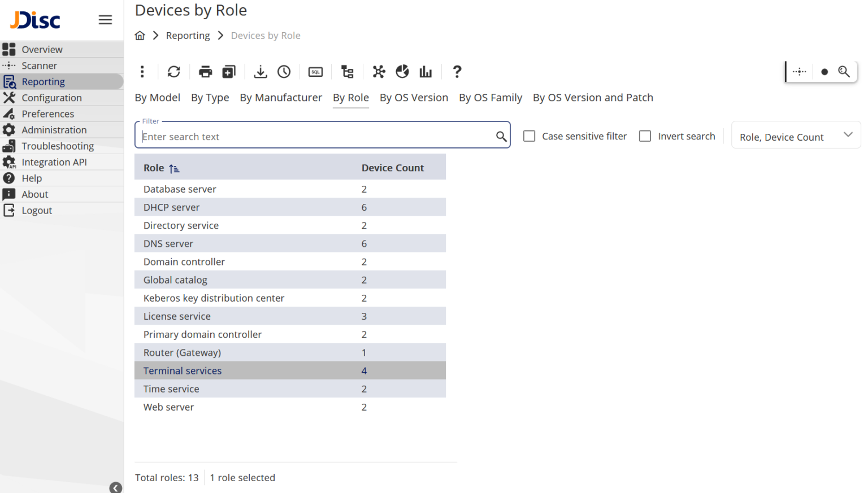Switch to the By OS Version tab
Screen dimensions: 868x493
click(x=414, y=98)
